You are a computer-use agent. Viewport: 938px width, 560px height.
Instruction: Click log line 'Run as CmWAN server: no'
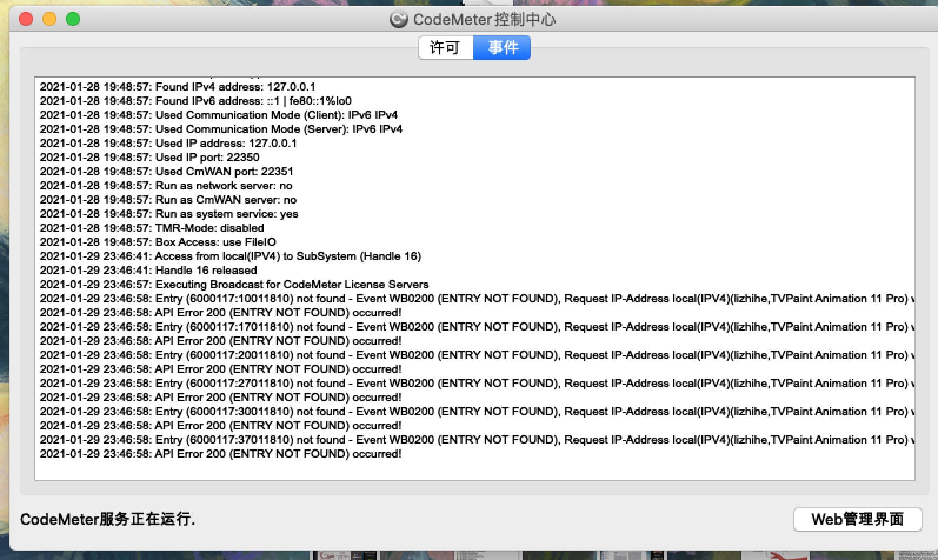[x=168, y=199]
